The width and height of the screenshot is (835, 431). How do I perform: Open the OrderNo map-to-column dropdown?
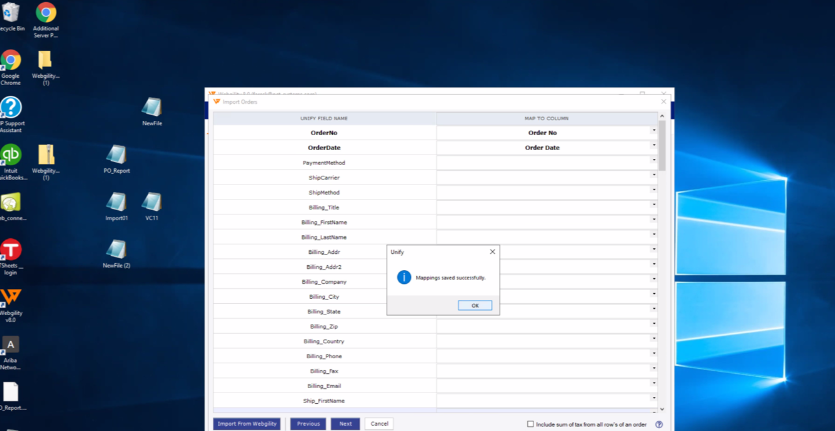[x=654, y=131]
